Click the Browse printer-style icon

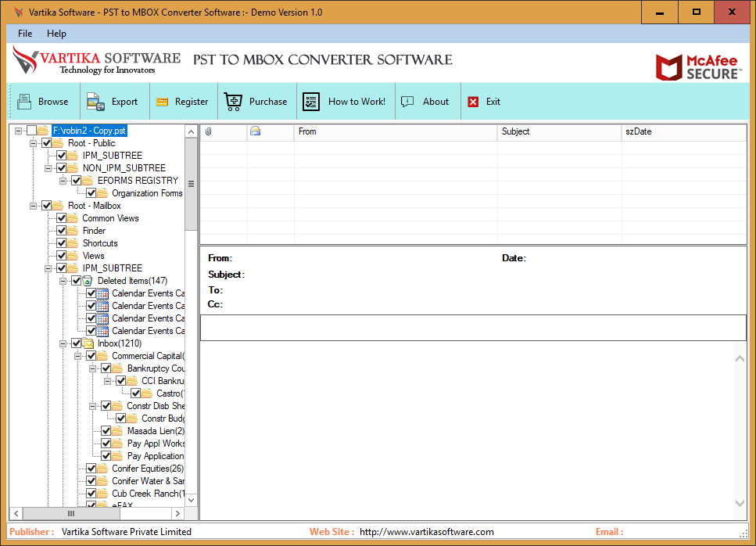[24, 102]
